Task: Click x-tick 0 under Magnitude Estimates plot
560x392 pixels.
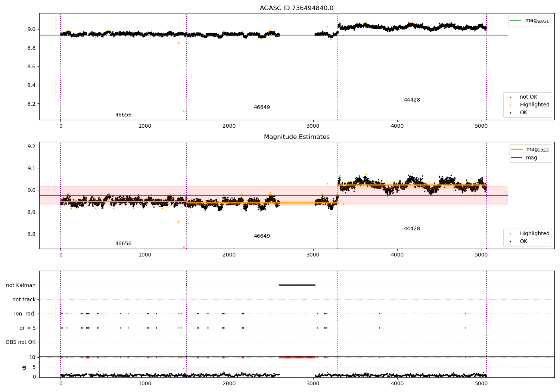Action: (60, 255)
